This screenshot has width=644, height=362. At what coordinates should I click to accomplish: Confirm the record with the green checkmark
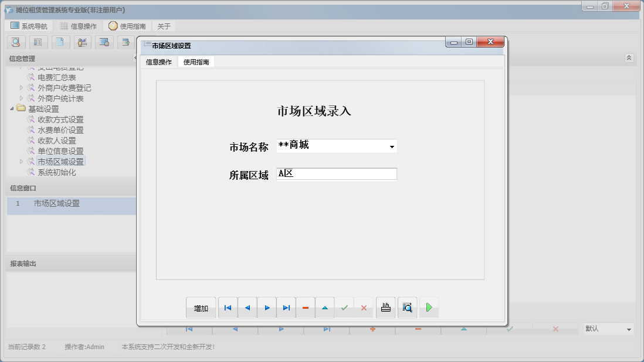(x=344, y=307)
